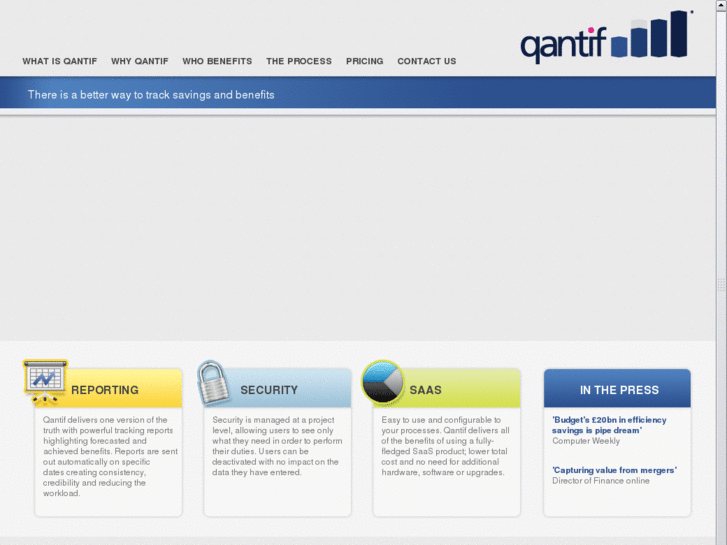Open the 'Capturing value from mergers' article
Viewport: 727px width, 545px height.
[x=614, y=470]
